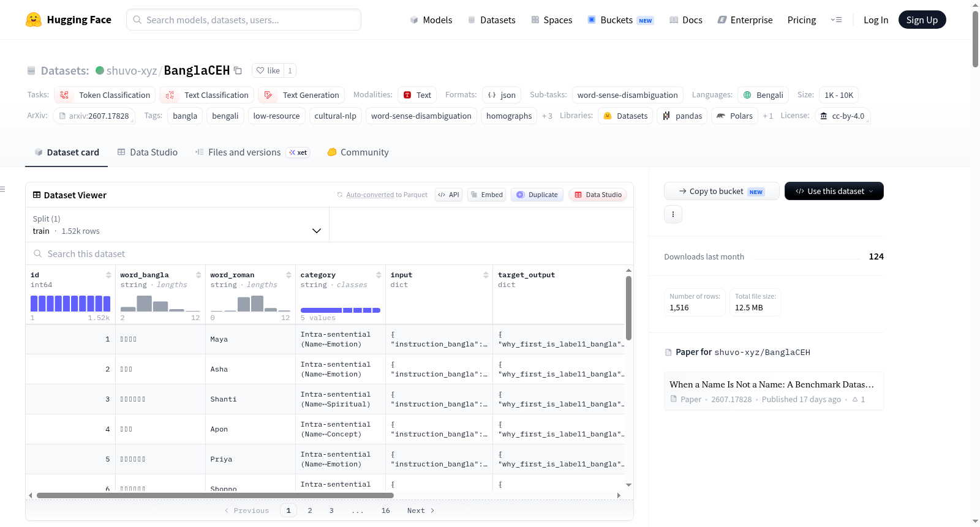Screen dimensions: 980x527
Task: Expand the Split train selector
Action: [x=178, y=225]
